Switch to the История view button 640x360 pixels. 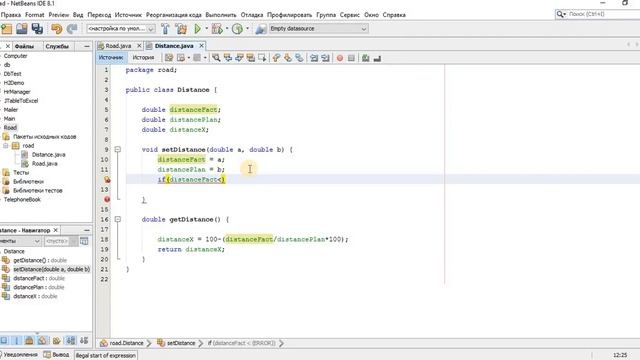point(143,58)
